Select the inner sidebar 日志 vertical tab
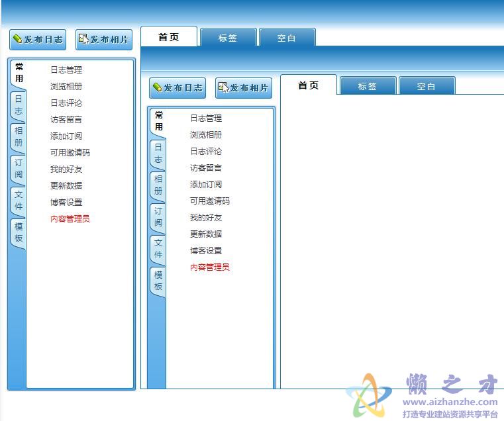Viewport: 504px width, 421px height. coord(158,154)
